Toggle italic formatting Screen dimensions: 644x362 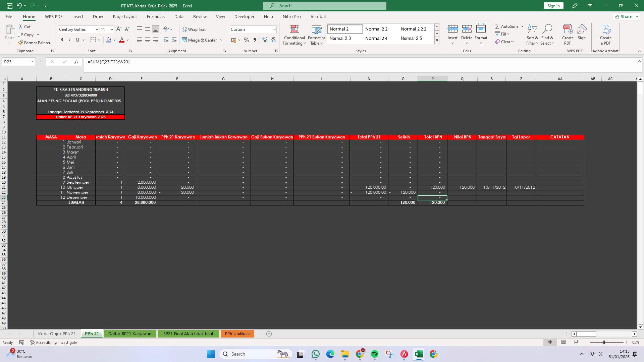(70, 40)
